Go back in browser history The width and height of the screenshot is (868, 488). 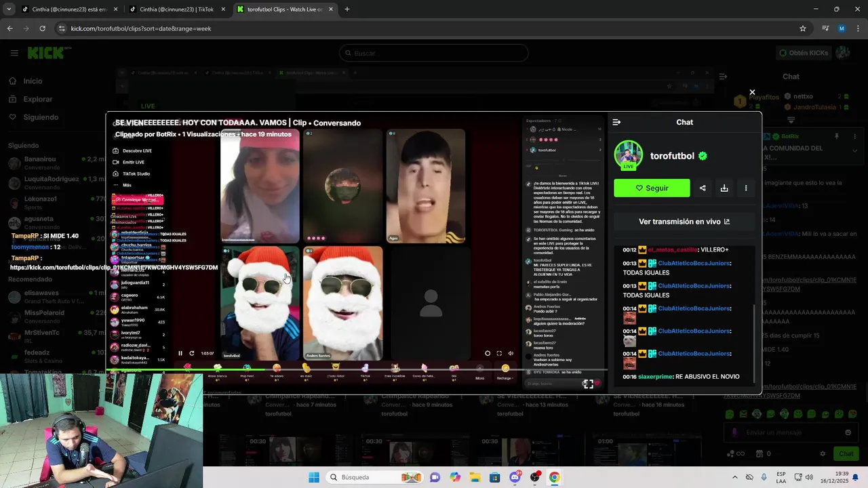[9, 28]
